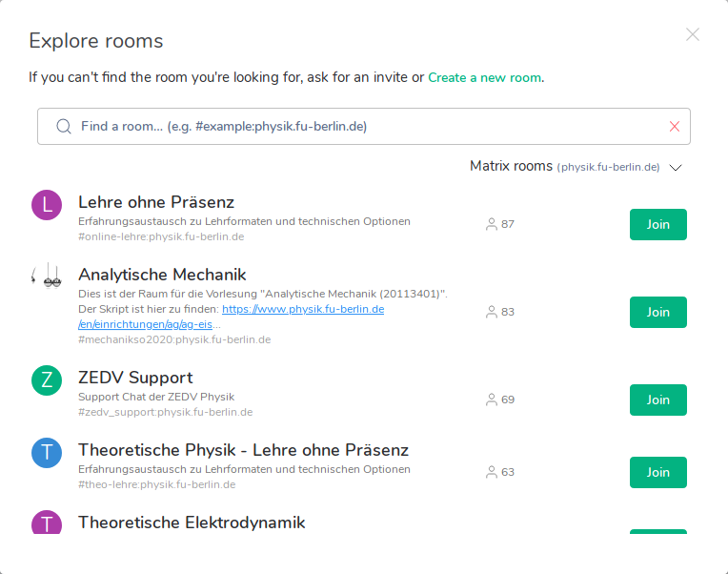Clear the room search field
Screen dimensions: 728x574
675,126
